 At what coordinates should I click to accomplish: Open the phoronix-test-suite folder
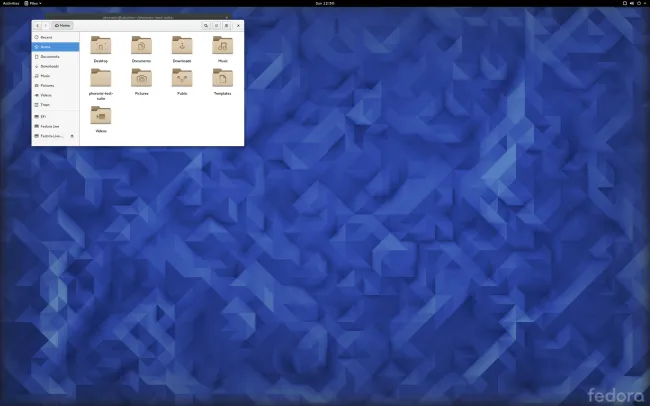[x=101, y=79]
